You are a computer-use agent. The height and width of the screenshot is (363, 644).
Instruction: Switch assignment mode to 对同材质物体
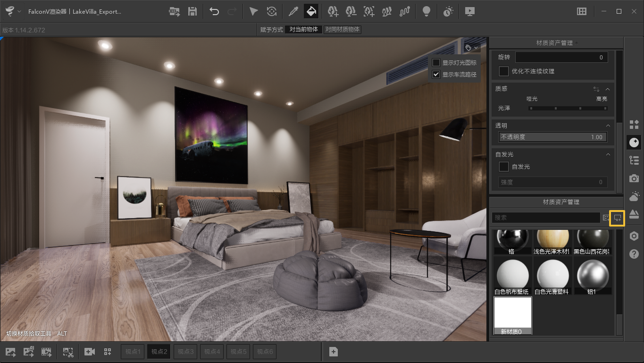[x=343, y=29]
